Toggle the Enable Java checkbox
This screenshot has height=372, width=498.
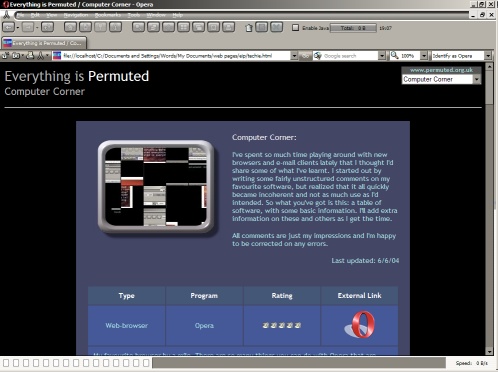click(295, 28)
